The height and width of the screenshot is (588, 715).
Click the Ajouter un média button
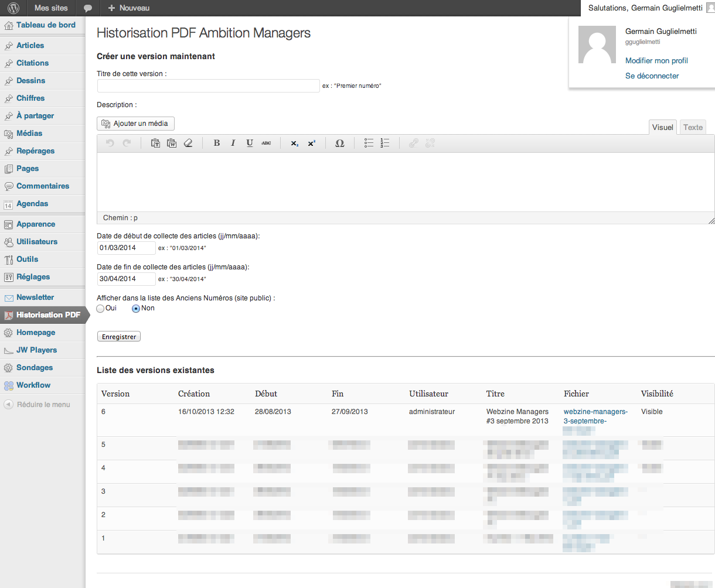[x=135, y=124]
